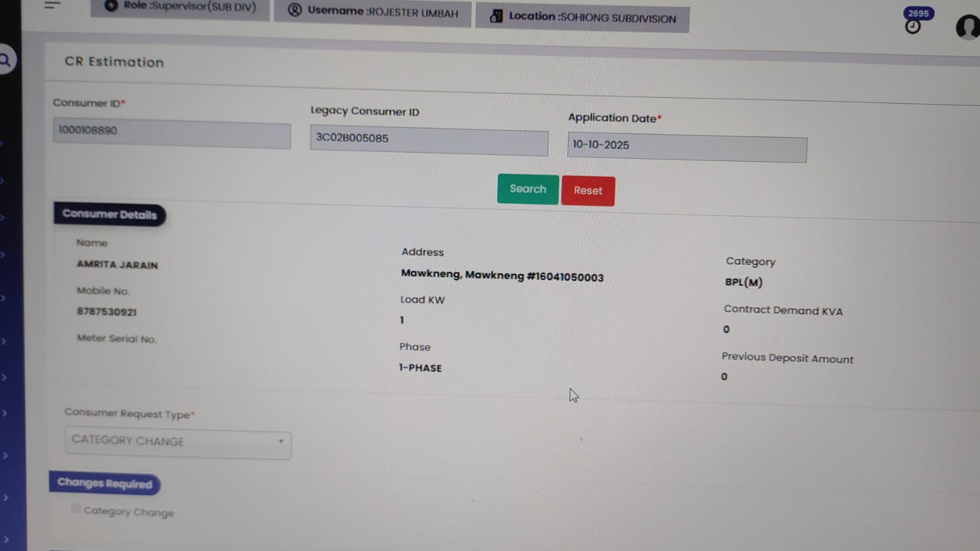Open the Consumer Request Type dropdown
Screen dimensions: 980x551
tap(178, 443)
